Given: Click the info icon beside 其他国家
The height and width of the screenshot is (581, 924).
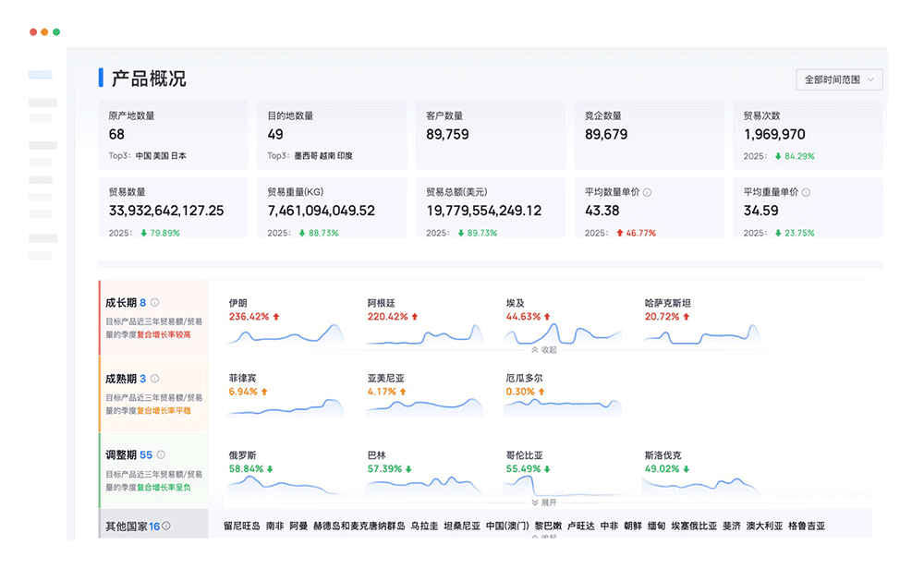Looking at the screenshot, I should tap(166, 527).
